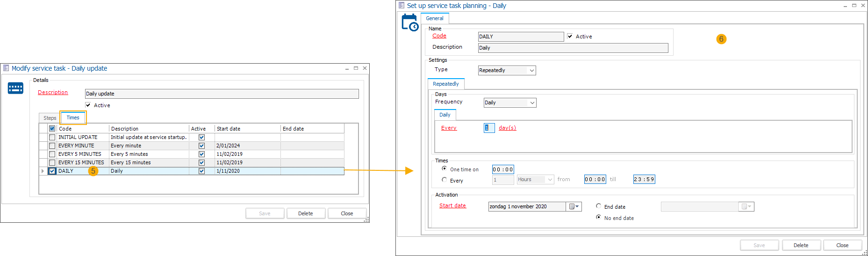Image resolution: width=868 pixels, height=256 pixels.
Task: Click the orange step 5 marker
Action: pyautogui.click(x=93, y=171)
